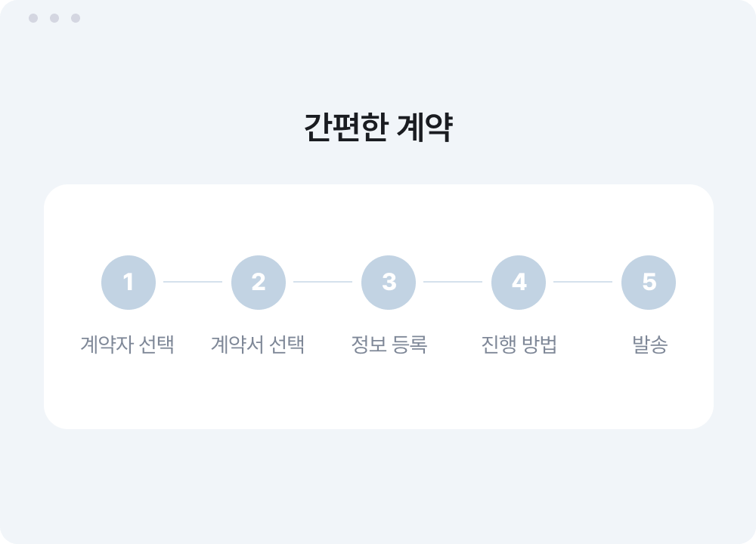Click the connector line between steps 1 and 2
756x544 pixels.
point(193,282)
